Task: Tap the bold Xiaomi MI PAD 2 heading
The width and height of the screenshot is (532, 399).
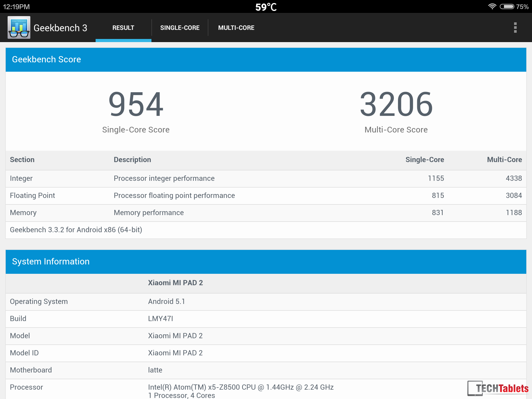Action: 175,283
